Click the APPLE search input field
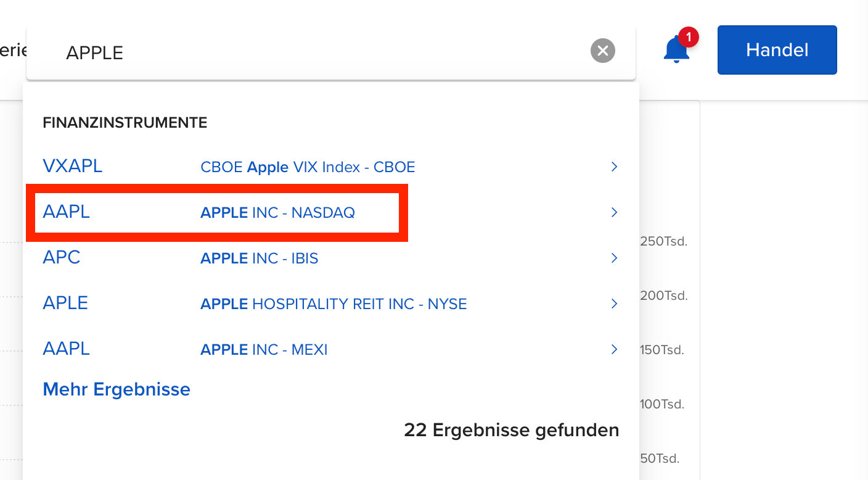The width and height of the screenshot is (868, 480). click(x=247, y=52)
